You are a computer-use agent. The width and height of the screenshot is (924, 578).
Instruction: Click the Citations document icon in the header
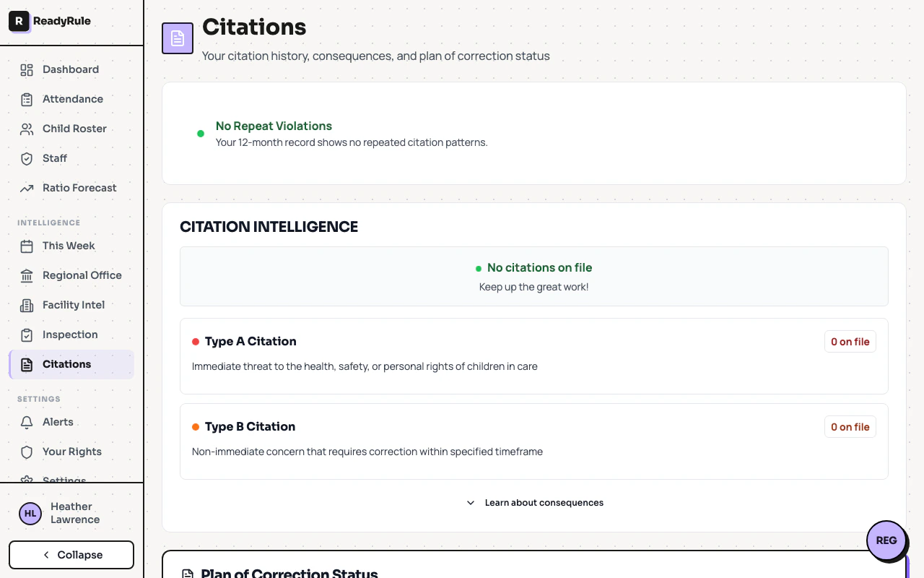(x=177, y=38)
